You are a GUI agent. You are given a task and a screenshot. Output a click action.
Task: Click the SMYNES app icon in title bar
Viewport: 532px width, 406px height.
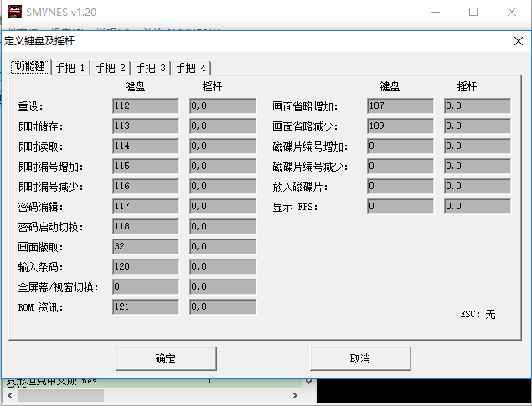15,12
